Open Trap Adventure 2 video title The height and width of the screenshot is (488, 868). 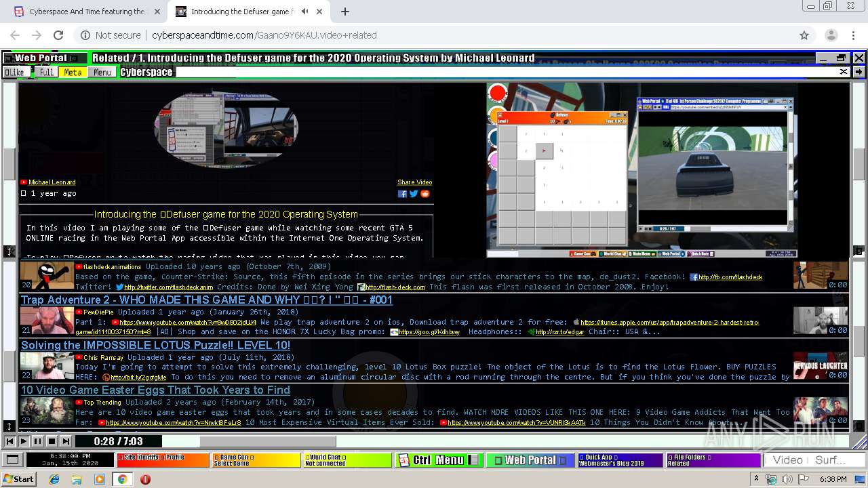tap(207, 300)
